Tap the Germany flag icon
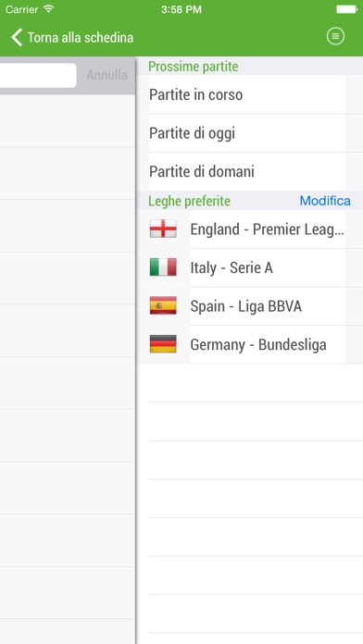363x644 pixels. (163, 344)
